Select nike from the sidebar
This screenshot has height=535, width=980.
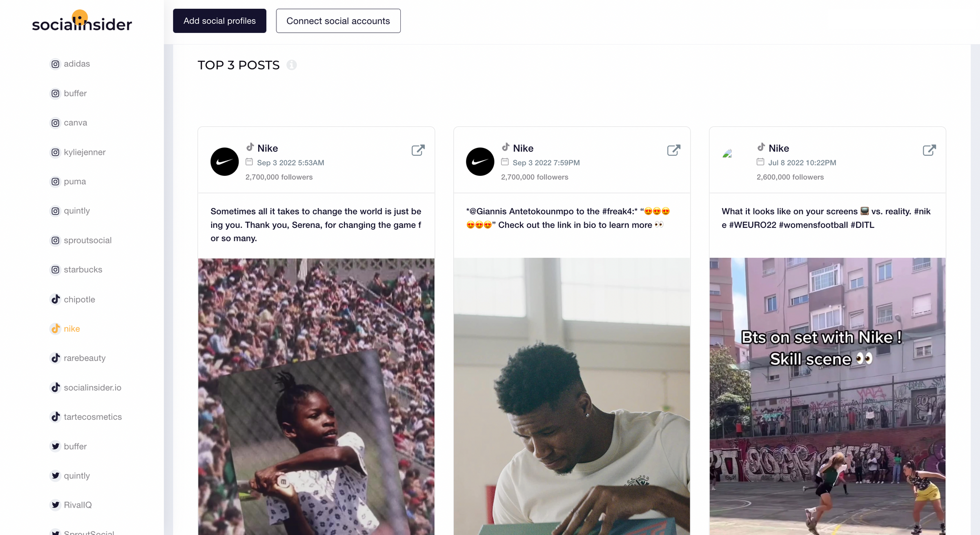[72, 328]
